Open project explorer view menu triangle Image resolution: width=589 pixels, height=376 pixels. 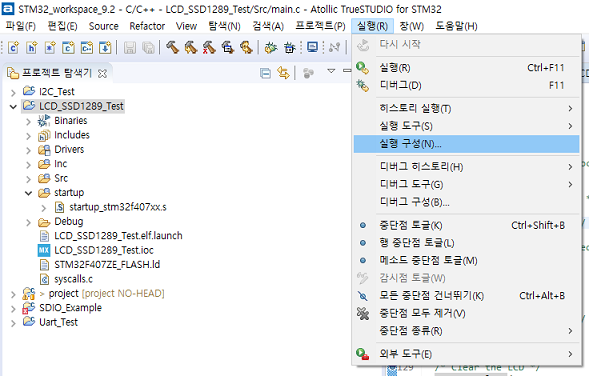[331, 71]
